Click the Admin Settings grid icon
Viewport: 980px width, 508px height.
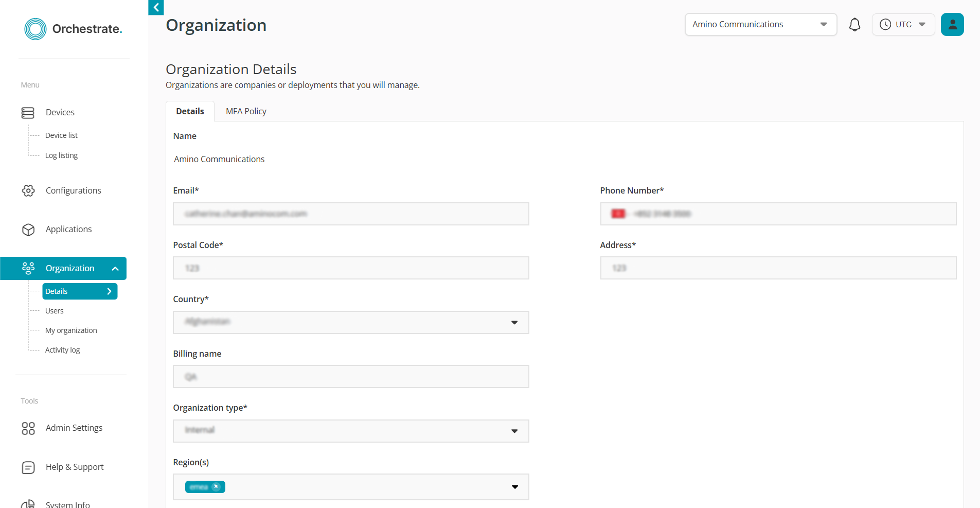[28, 428]
